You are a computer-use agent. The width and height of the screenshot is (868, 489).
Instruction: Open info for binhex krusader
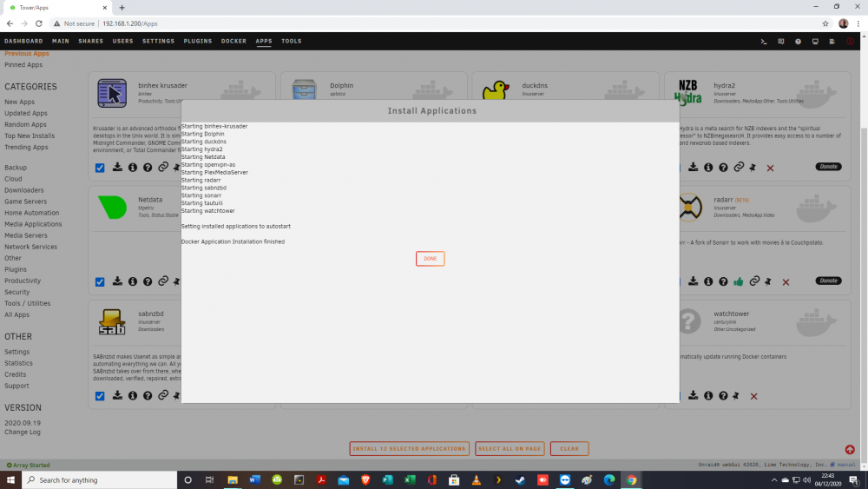point(133,168)
